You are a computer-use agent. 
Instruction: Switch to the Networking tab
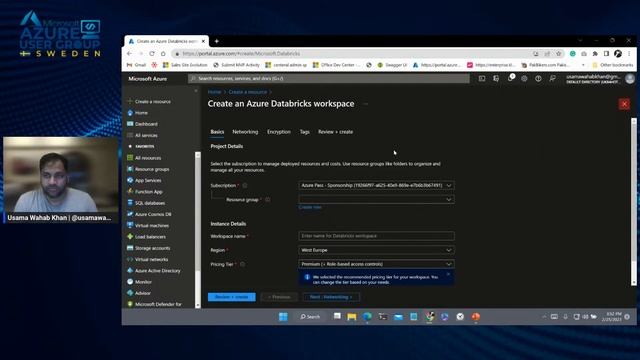245,132
